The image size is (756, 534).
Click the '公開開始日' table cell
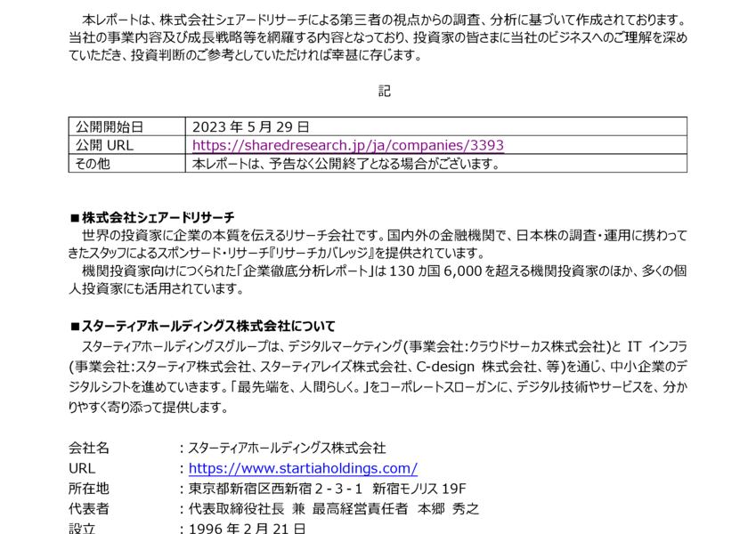tap(126, 126)
